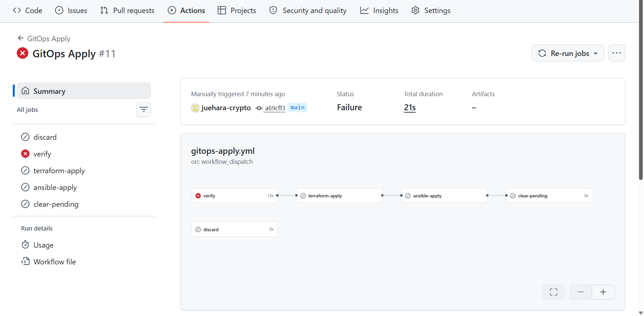Expand the Re-run jobs dropdown
The height and width of the screenshot is (316, 644).
pyautogui.click(x=568, y=53)
